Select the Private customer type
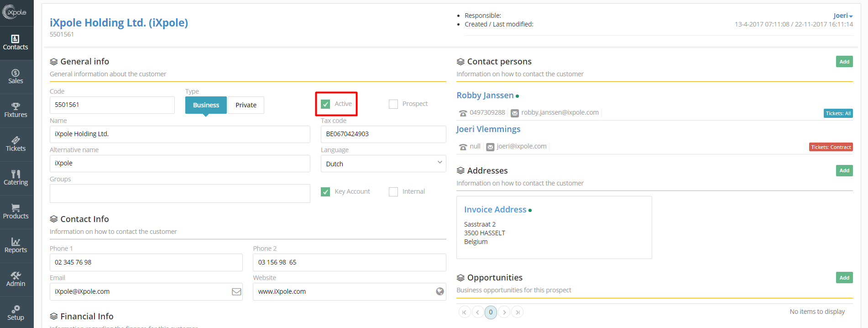868x328 pixels. click(246, 105)
